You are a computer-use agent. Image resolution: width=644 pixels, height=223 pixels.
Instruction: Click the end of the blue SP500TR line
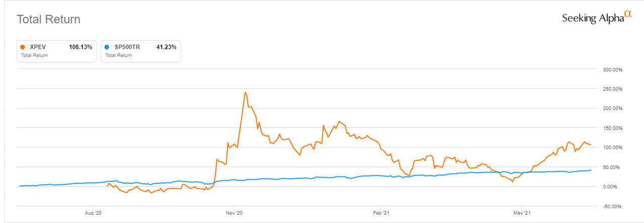(591, 170)
